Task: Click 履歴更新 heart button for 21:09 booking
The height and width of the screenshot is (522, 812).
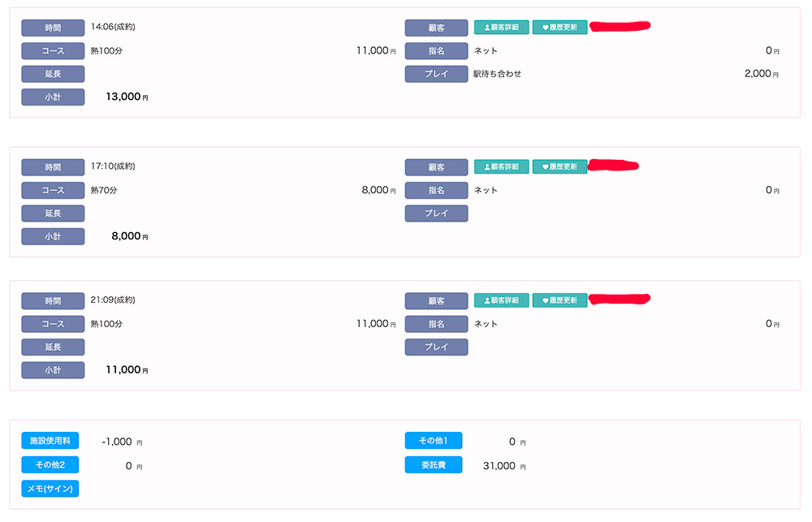Action: [559, 300]
